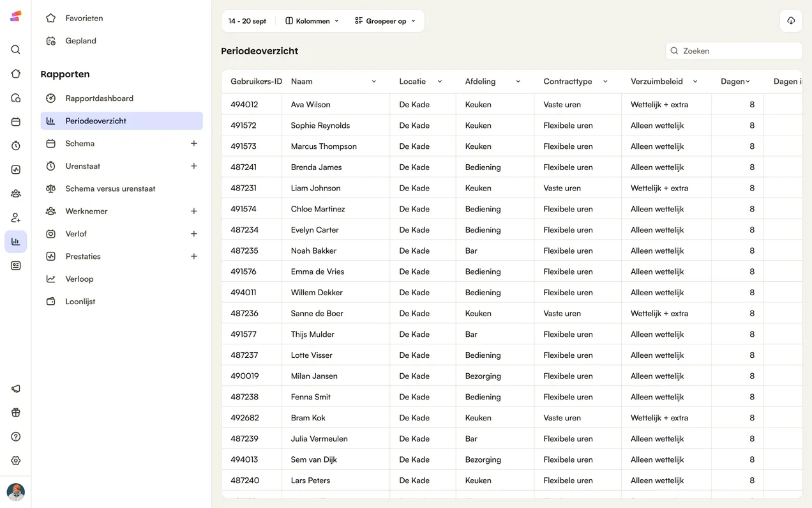Open the Locatie column header menu
Screen dimensions: 812x508
(440, 82)
